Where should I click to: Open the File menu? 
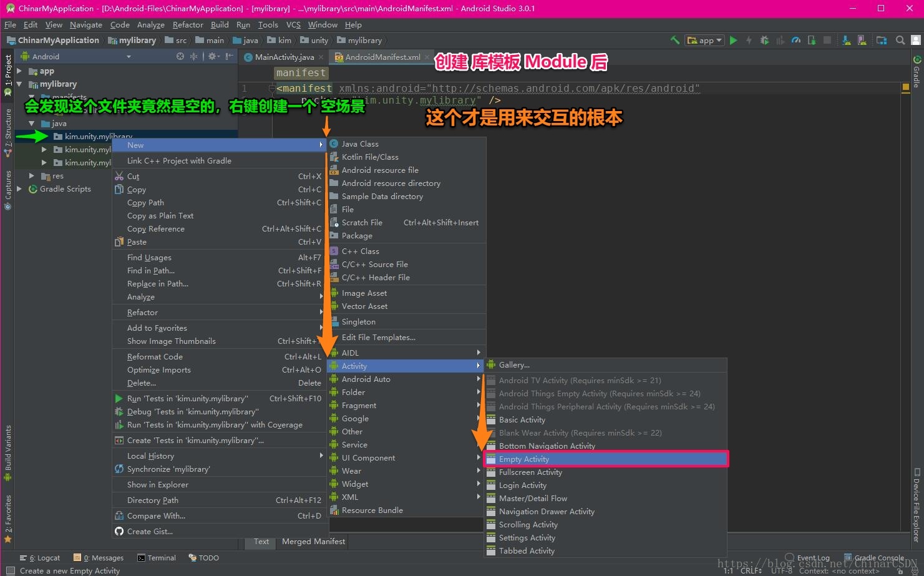click(10, 25)
